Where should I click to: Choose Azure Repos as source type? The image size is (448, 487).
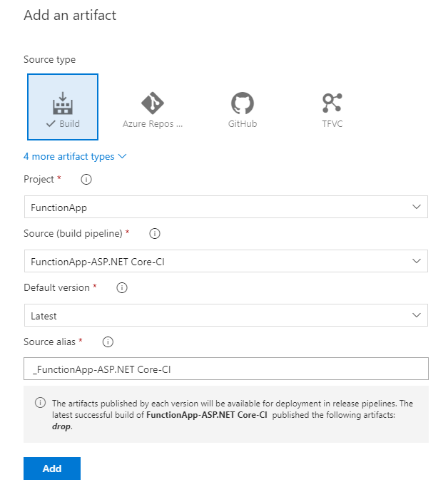[x=153, y=110]
